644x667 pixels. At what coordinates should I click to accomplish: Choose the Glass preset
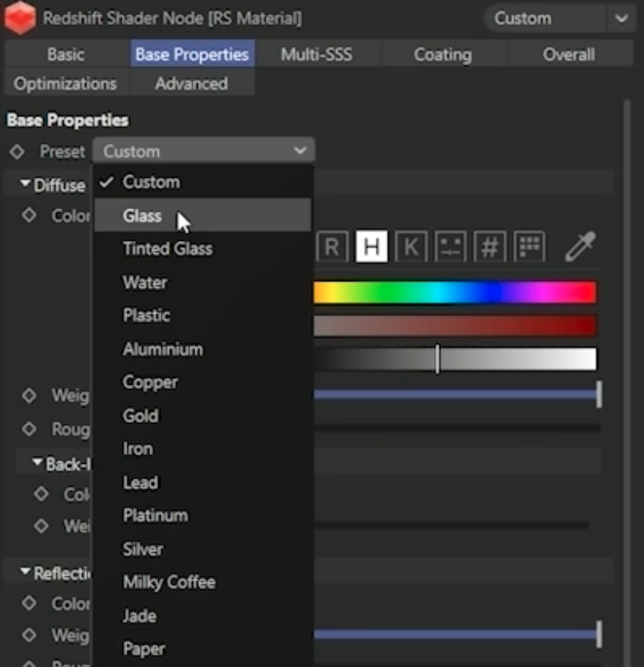pyautogui.click(x=203, y=216)
